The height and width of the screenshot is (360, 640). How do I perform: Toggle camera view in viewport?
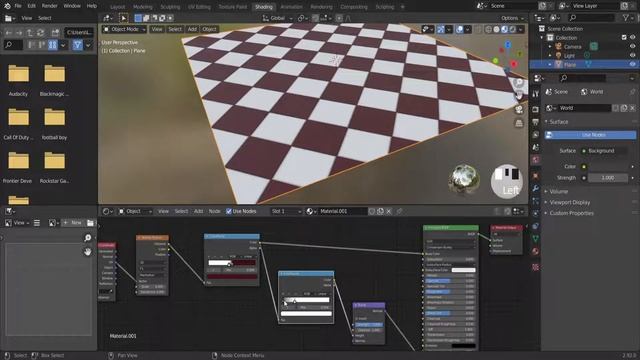pos(519,109)
